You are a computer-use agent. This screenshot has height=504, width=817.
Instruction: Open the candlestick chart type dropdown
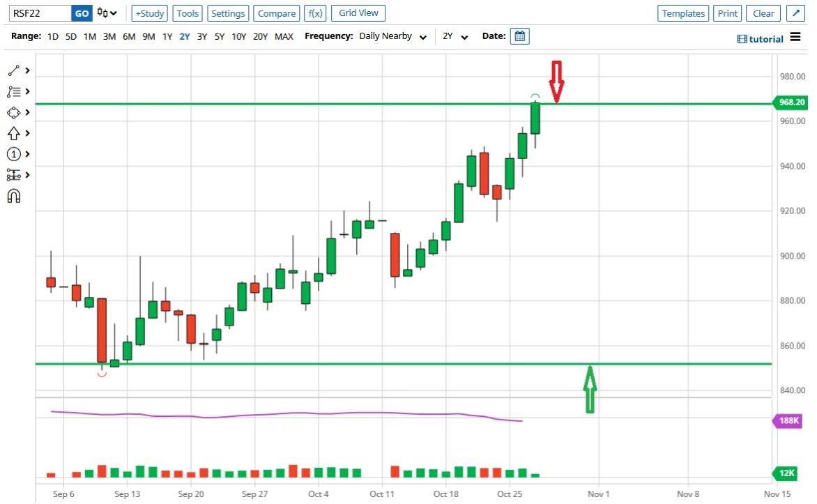click(107, 13)
